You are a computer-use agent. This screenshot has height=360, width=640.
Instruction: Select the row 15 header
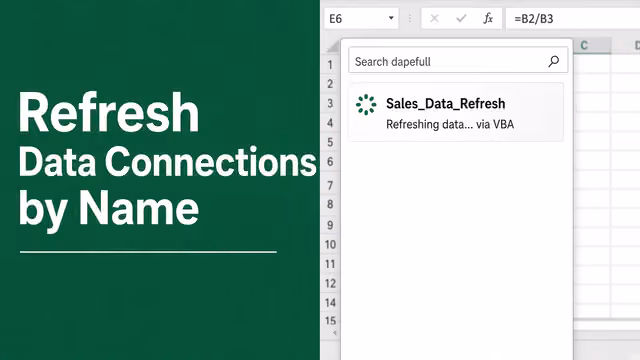pos(330,321)
